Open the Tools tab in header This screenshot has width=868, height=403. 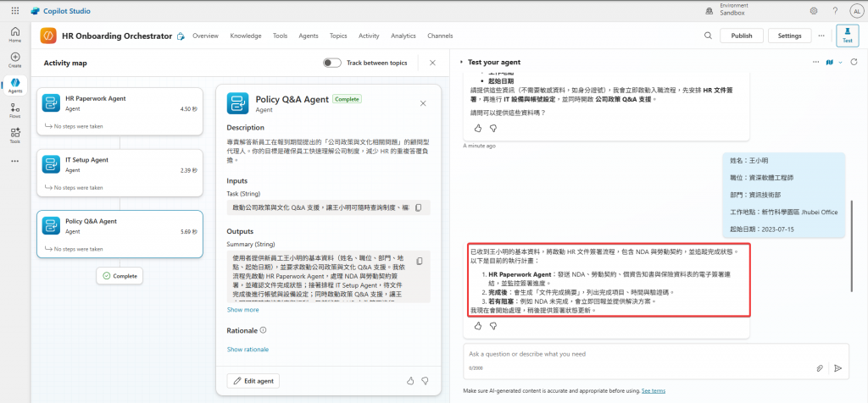(x=280, y=36)
